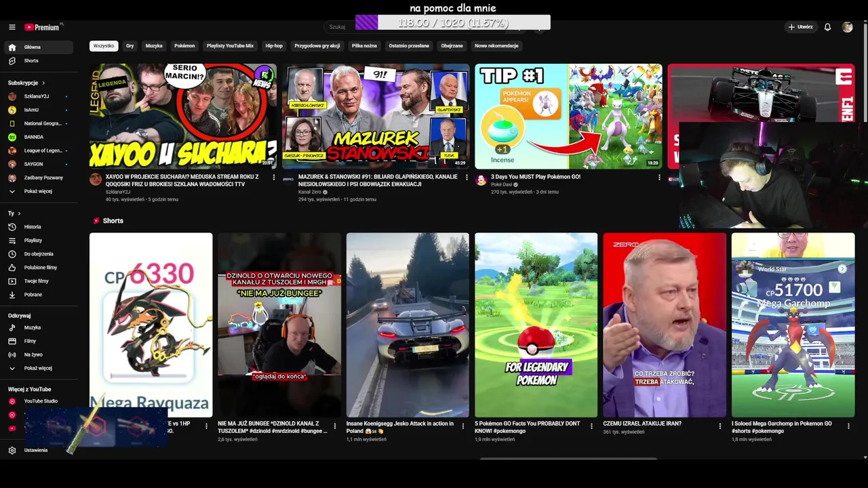Open Do obejrzenia watch later list
Screen dimensions: 868x488
[x=38, y=254]
